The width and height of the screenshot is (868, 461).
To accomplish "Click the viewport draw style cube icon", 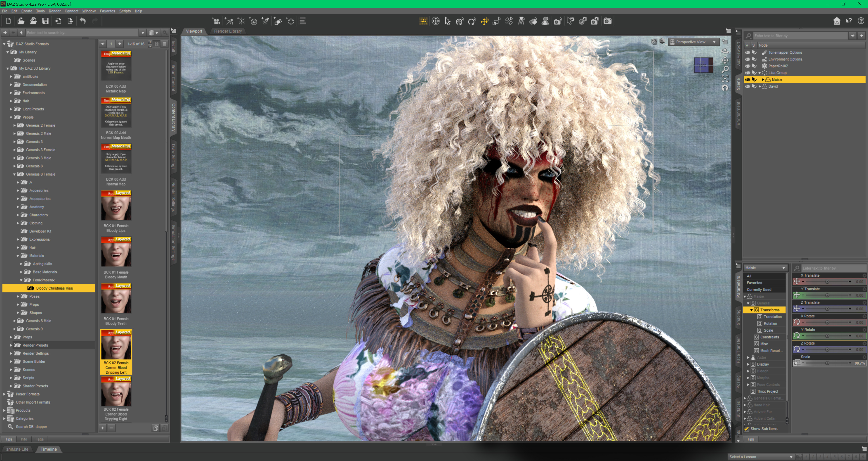I will tap(663, 42).
